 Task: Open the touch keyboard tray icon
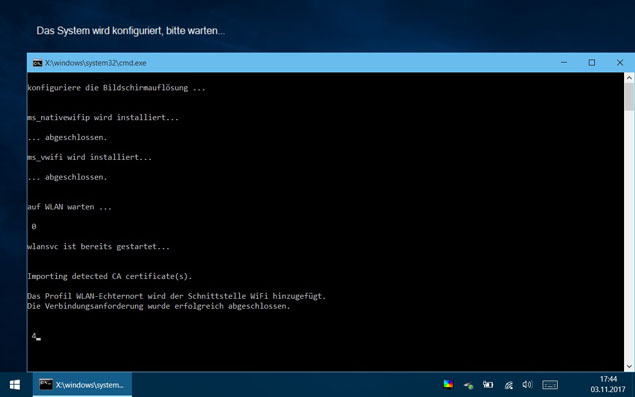coord(550,384)
